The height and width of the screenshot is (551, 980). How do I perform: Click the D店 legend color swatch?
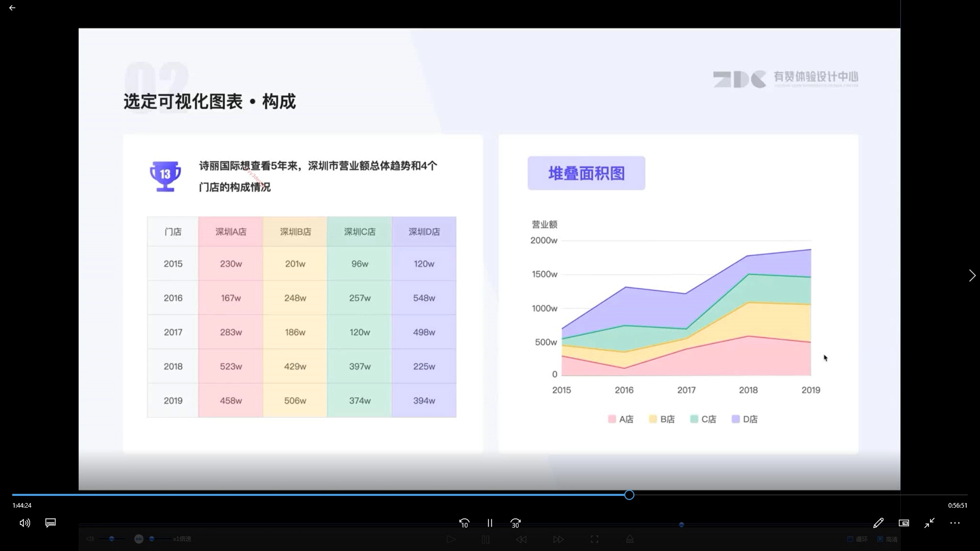[736, 419]
